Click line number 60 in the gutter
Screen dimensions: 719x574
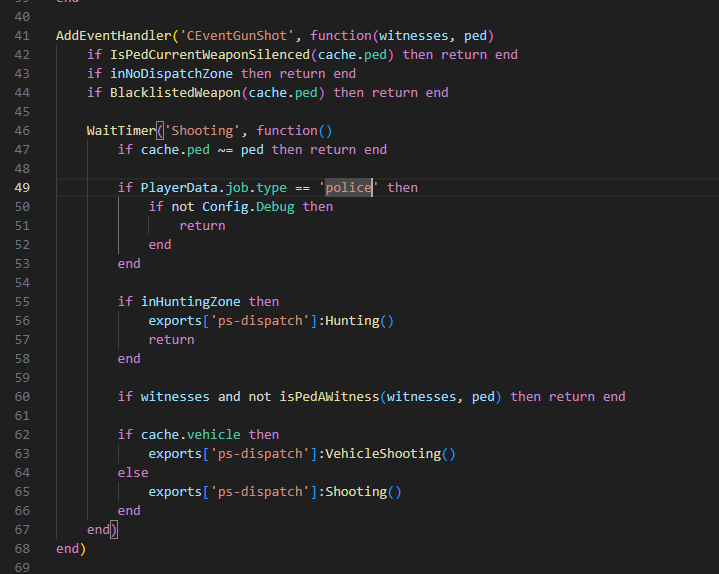[22, 397]
